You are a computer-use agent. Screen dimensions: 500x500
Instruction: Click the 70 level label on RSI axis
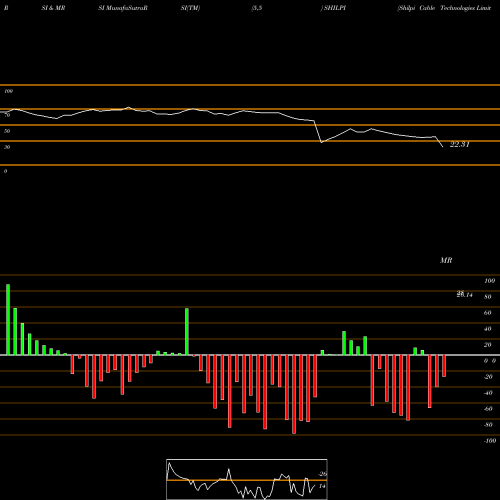(x=7, y=115)
